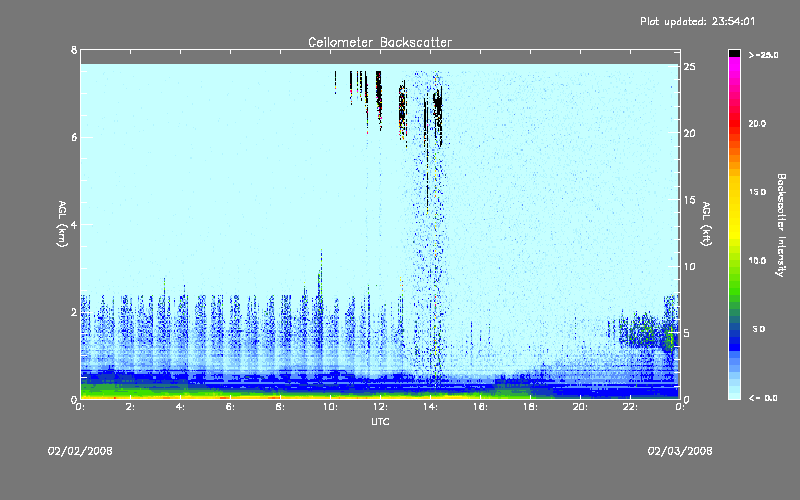Click the end date "02/03/2008"
Screen dimensions: 800x500
680,451
